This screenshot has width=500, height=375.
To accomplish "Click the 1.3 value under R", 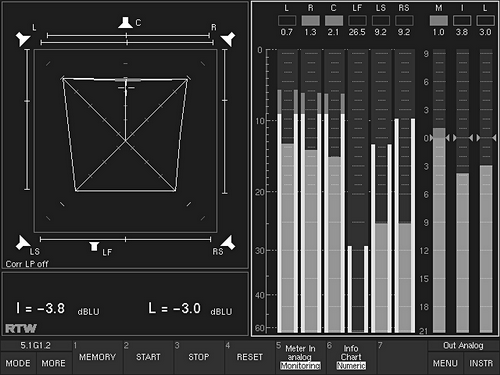I will tap(310, 32).
